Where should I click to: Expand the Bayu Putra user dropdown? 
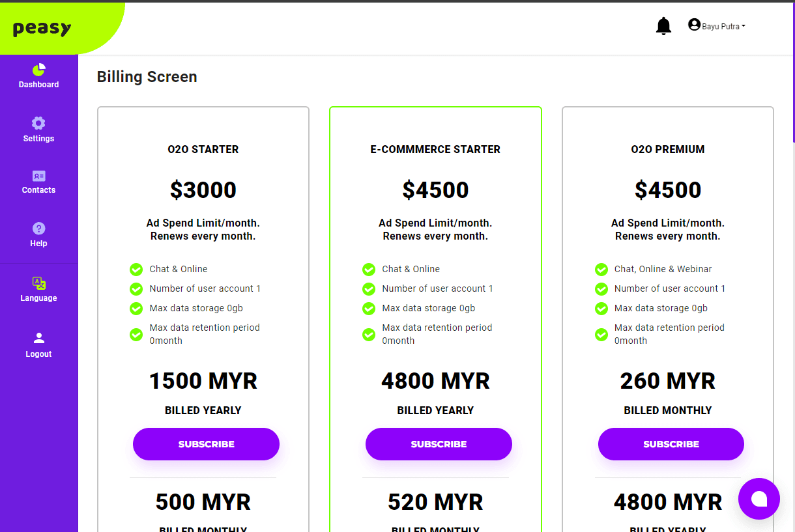click(723, 27)
